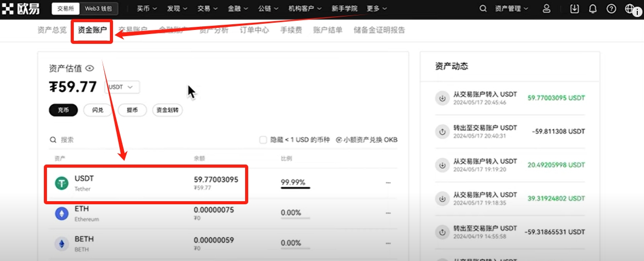
Task: Open the language globe icon
Action: 630,9
